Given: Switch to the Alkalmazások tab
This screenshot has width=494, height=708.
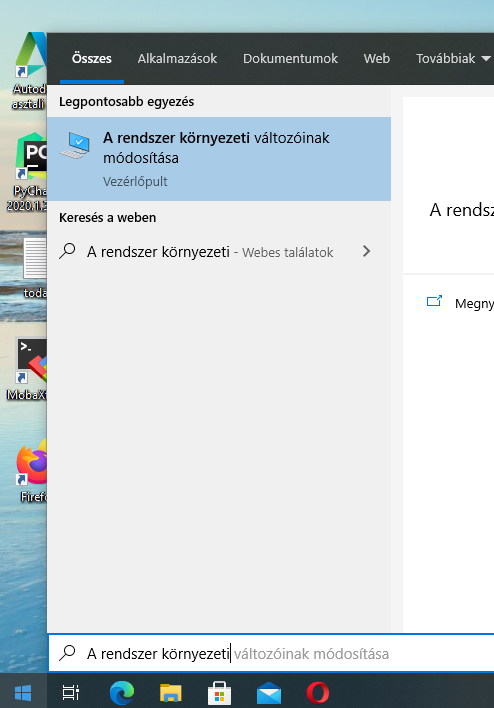Looking at the screenshot, I should coord(177,59).
